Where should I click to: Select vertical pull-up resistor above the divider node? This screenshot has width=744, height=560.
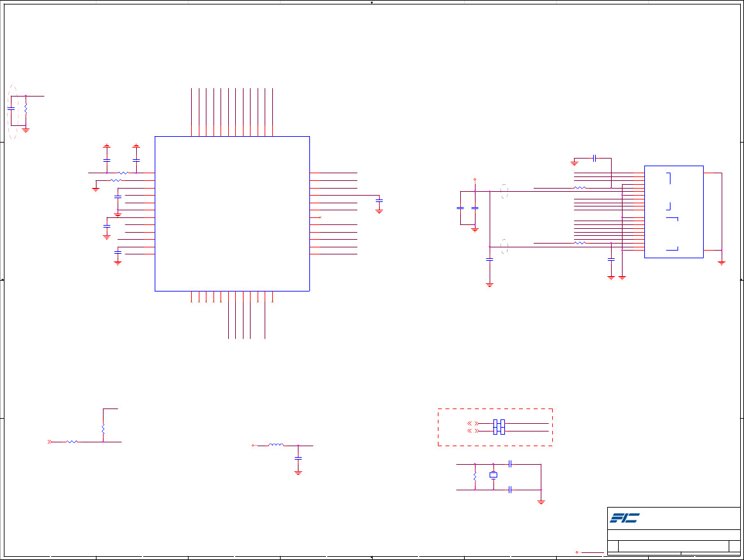click(103, 429)
